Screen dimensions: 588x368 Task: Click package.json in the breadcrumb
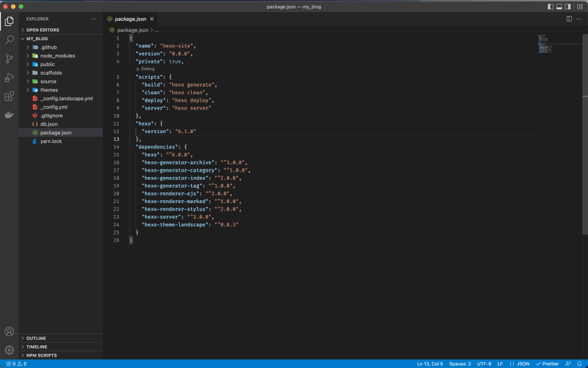tap(133, 30)
